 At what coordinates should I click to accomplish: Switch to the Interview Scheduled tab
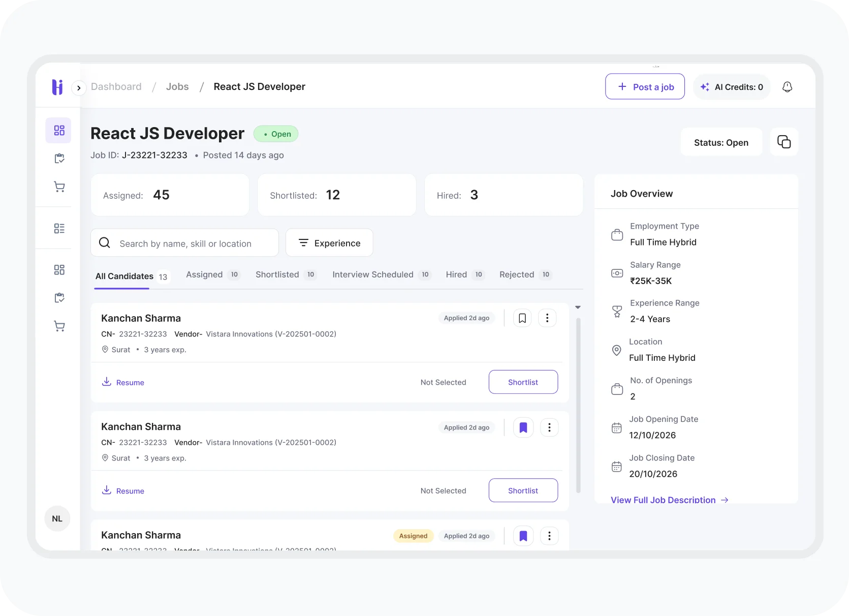point(373,274)
